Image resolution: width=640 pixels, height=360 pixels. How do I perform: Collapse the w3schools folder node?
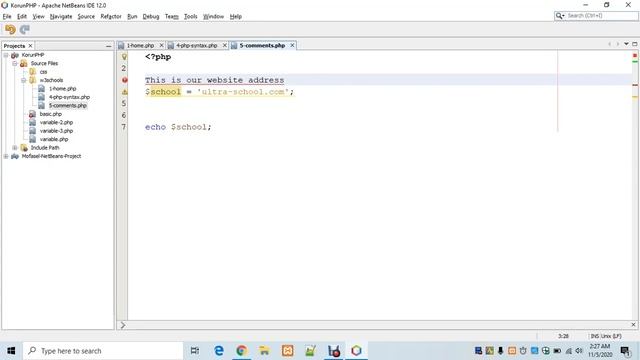tap(24, 80)
